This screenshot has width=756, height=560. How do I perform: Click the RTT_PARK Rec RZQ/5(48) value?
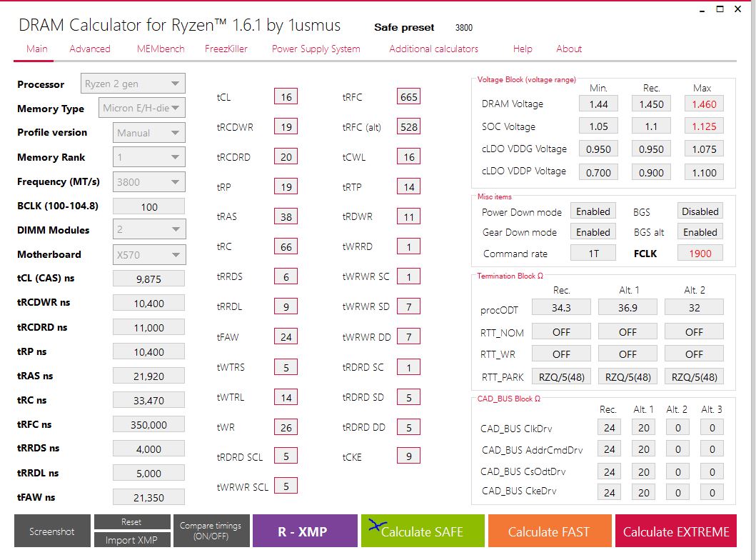[x=561, y=376]
